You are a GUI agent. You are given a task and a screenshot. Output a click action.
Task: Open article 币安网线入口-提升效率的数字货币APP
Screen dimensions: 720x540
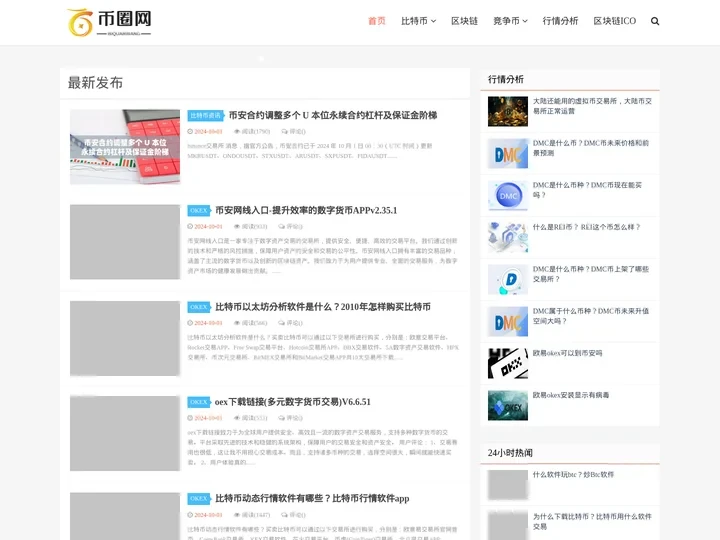(x=306, y=210)
